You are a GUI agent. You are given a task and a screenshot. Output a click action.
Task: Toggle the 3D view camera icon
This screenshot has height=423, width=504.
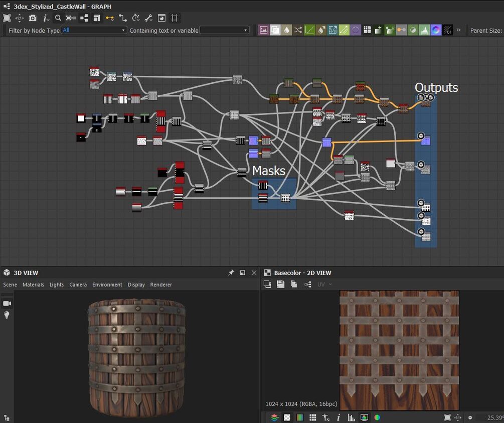pos(7,304)
